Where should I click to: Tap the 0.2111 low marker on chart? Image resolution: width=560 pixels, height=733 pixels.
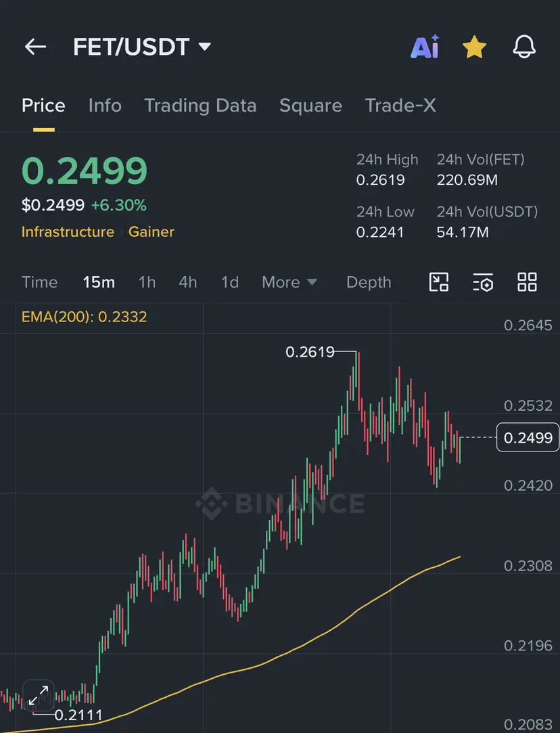coord(78,715)
